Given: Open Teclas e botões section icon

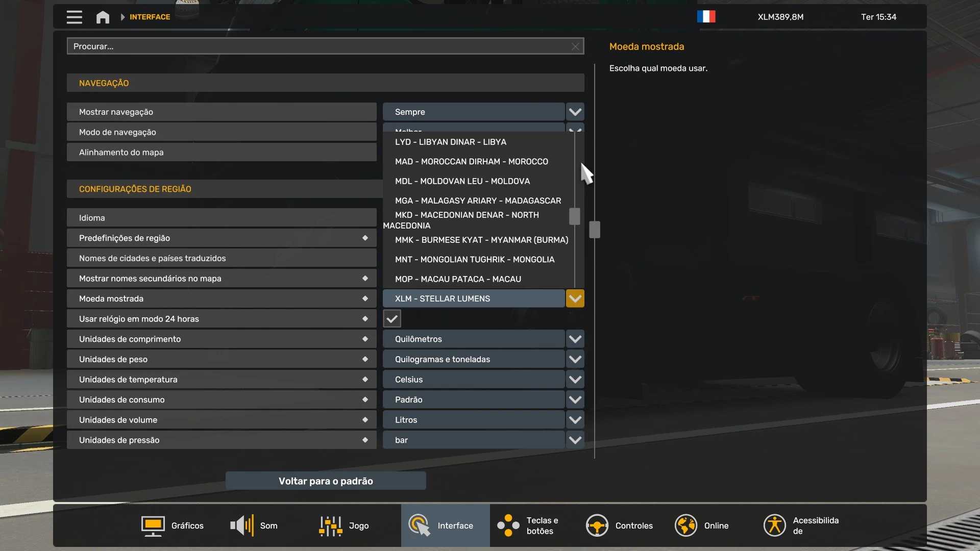Looking at the screenshot, I should pos(508,525).
